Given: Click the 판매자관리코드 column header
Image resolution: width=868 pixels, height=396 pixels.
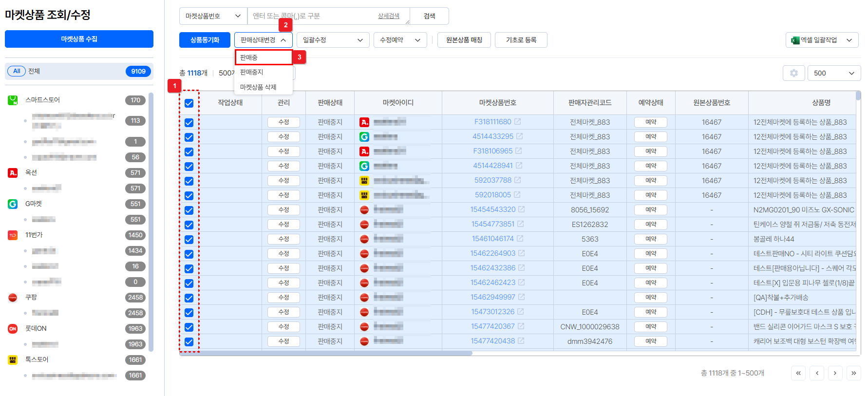Looking at the screenshot, I should point(590,103).
